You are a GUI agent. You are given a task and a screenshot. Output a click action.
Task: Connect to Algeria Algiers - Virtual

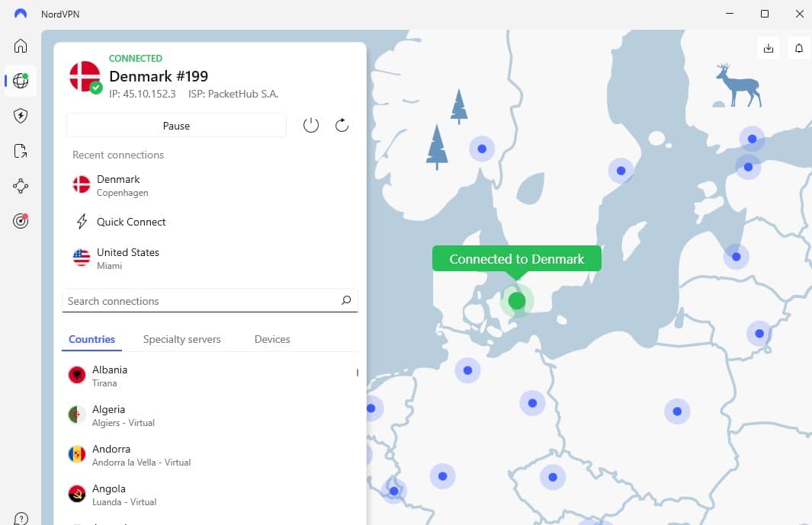coord(210,415)
